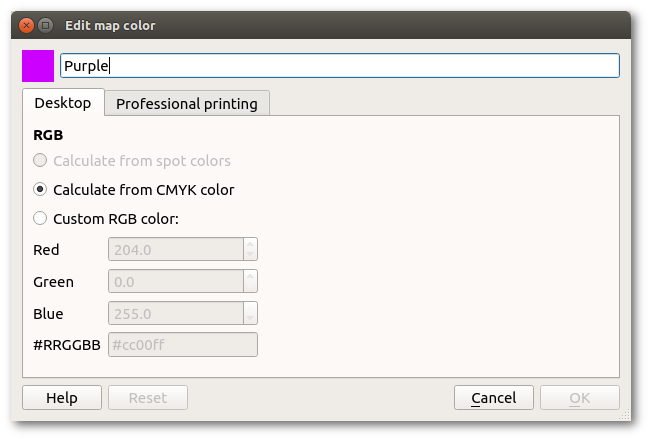Select Calculate from CMYK color option
The image size is (650, 440).
40,189
